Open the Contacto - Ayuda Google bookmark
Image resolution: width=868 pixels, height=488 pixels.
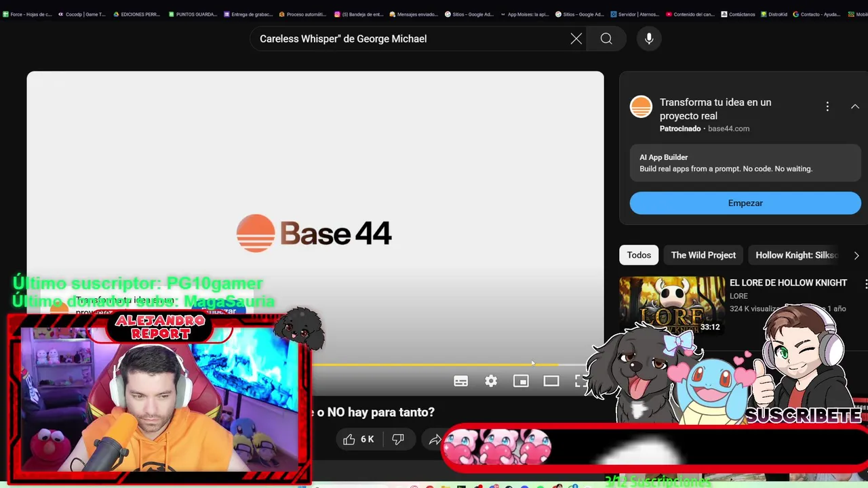click(816, 14)
